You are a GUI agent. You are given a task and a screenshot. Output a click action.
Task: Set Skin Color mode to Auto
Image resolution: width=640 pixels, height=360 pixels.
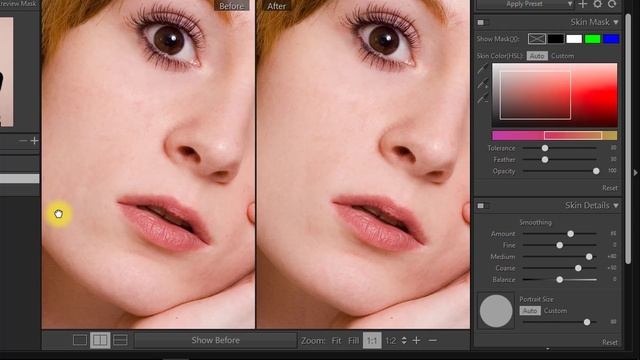(537, 56)
